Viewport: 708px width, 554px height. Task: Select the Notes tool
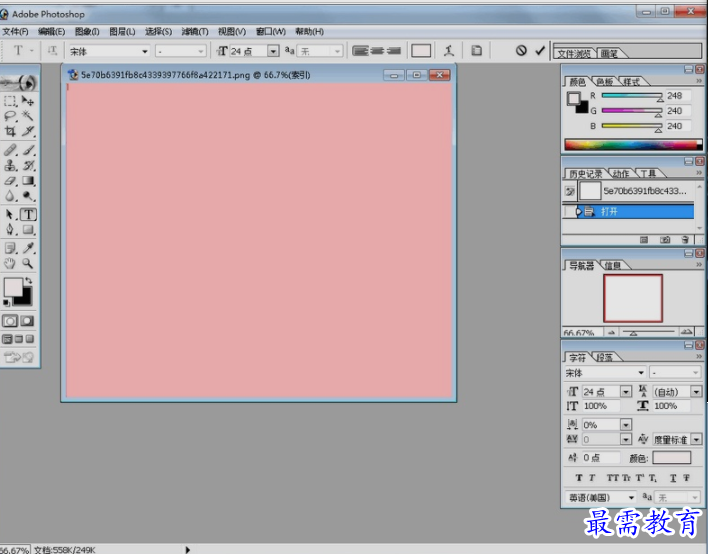point(10,247)
